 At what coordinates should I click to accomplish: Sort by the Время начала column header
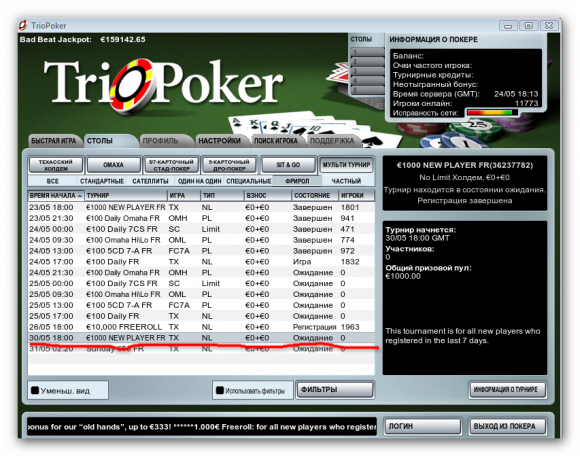click(x=56, y=195)
